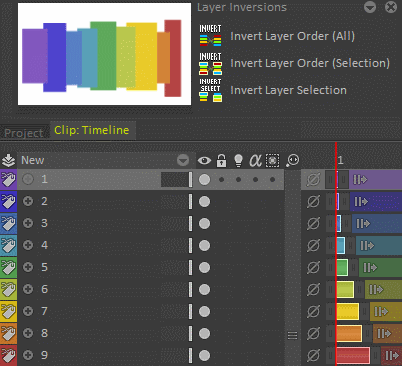Click the magnifier auto-fit timeline icon
402x366 pixels.
292,160
